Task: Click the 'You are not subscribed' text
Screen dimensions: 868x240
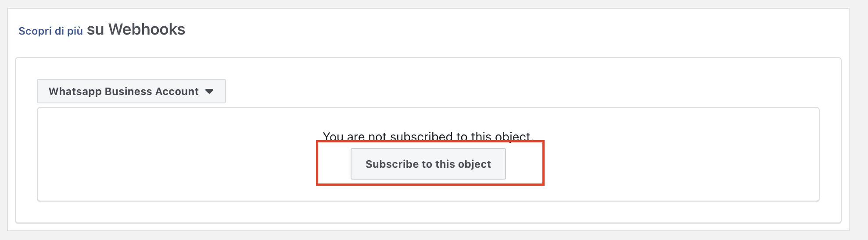Action: 428,136
